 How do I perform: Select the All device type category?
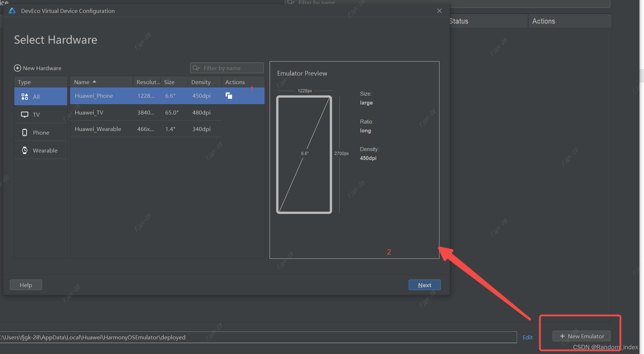coord(41,96)
